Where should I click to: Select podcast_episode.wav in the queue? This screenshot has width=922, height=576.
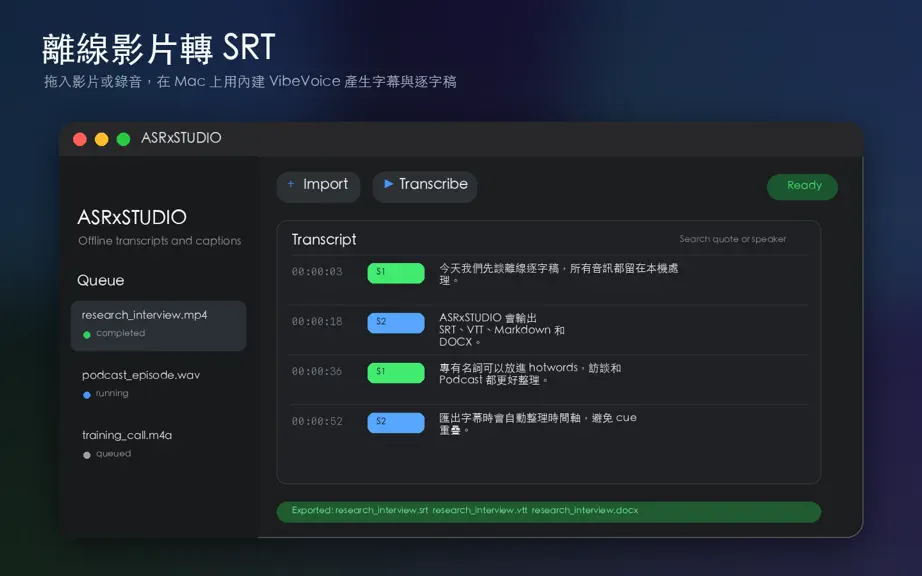(158, 384)
